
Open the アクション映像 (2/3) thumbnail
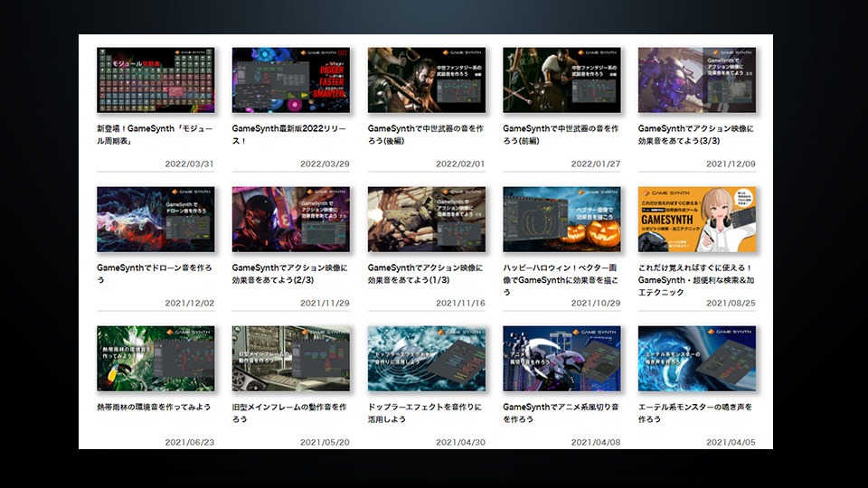(x=290, y=219)
